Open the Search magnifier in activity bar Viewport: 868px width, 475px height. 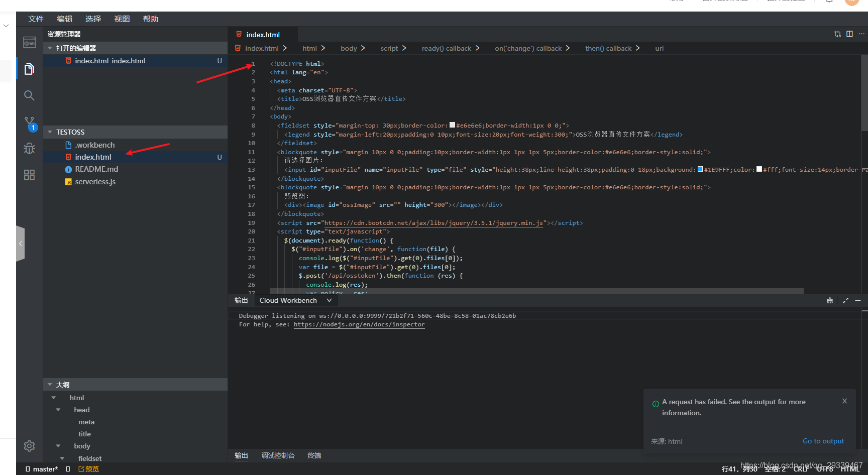tap(29, 95)
